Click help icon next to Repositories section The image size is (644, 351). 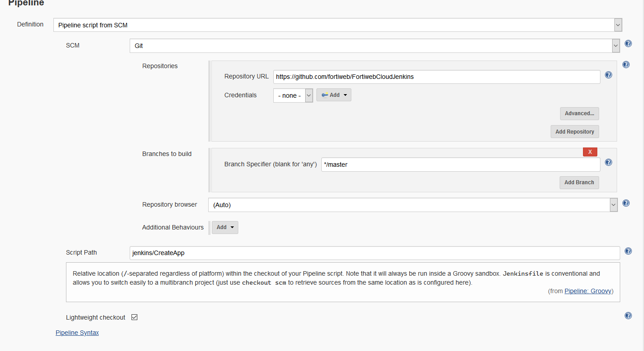[626, 65]
